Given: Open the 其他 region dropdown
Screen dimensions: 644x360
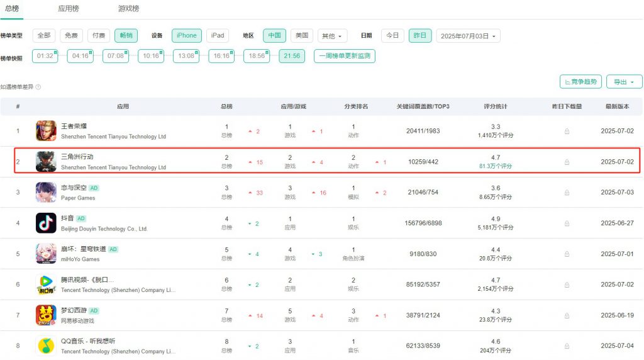Looking at the screenshot, I should tap(332, 36).
